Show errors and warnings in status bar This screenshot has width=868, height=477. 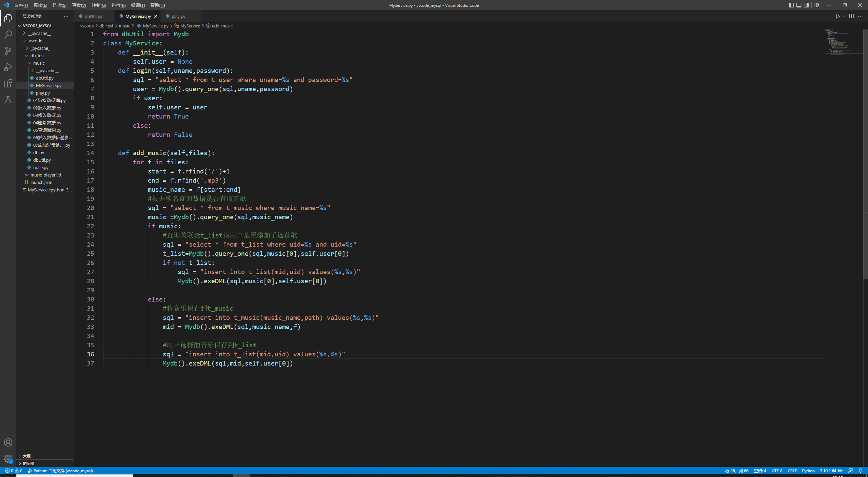coord(14,471)
